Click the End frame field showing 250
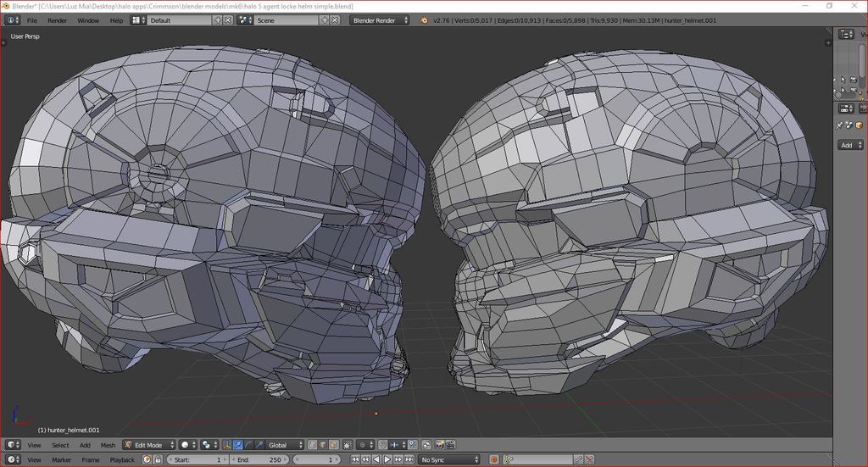The width and height of the screenshot is (868, 467). (x=259, y=460)
